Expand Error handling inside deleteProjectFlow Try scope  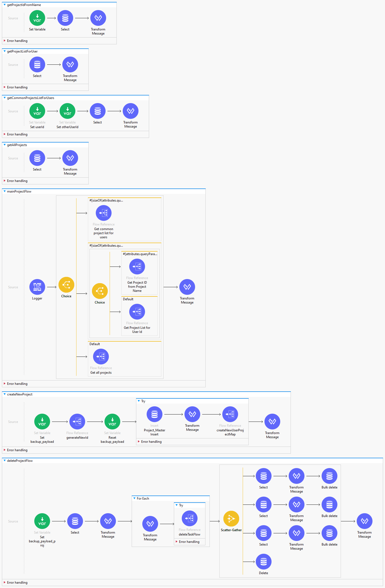177,542
